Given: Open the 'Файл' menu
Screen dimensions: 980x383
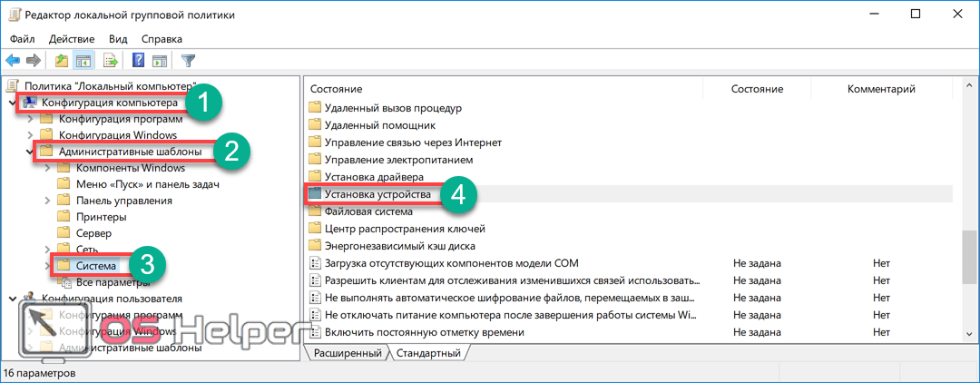Looking at the screenshot, I should [x=23, y=39].
